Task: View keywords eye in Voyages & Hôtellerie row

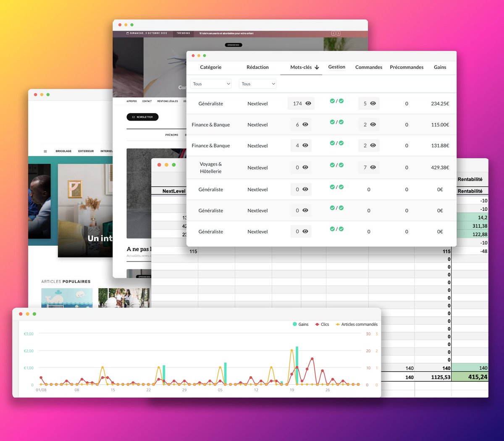Action: pos(305,167)
